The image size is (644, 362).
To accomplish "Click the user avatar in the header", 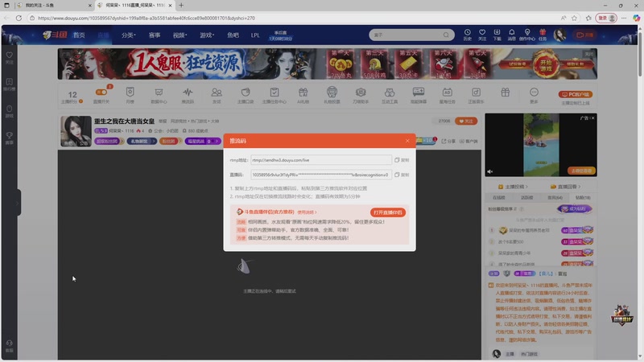I will tap(559, 35).
